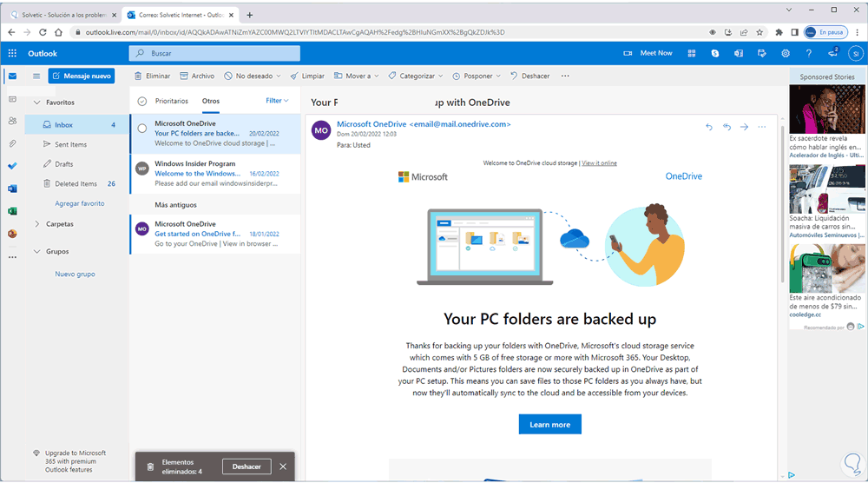The image size is (868, 483).
Task: Show more apps ellipsis in left rail
Action: pos(12,257)
